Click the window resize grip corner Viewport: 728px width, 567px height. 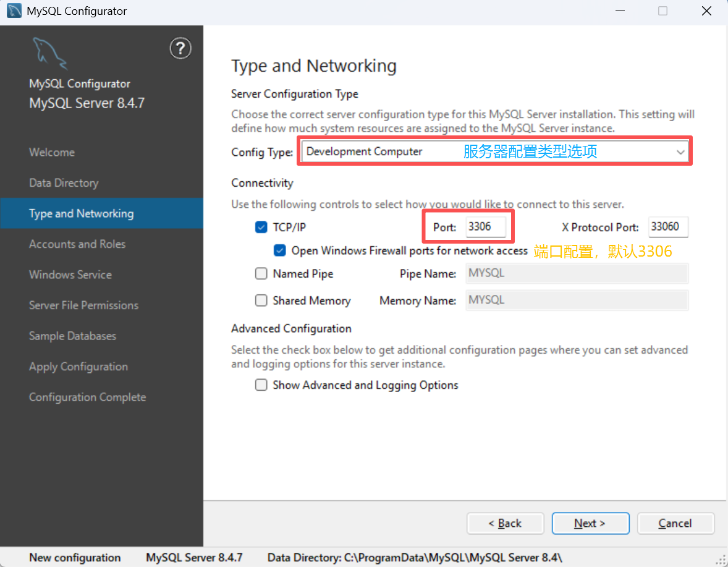click(x=721, y=560)
